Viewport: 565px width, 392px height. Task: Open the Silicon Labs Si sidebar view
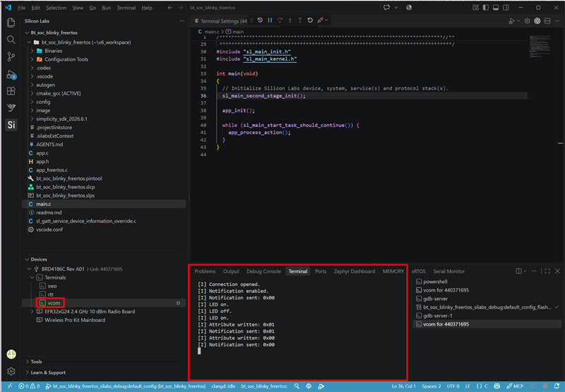[x=11, y=124]
